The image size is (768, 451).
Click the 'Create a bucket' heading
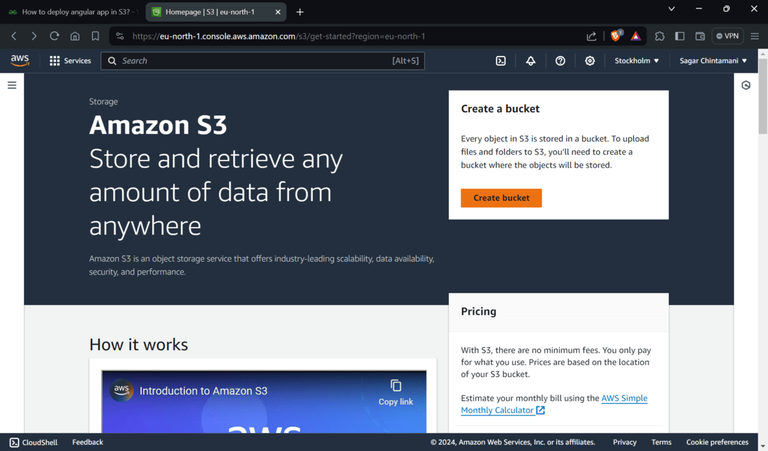(x=500, y=109)
